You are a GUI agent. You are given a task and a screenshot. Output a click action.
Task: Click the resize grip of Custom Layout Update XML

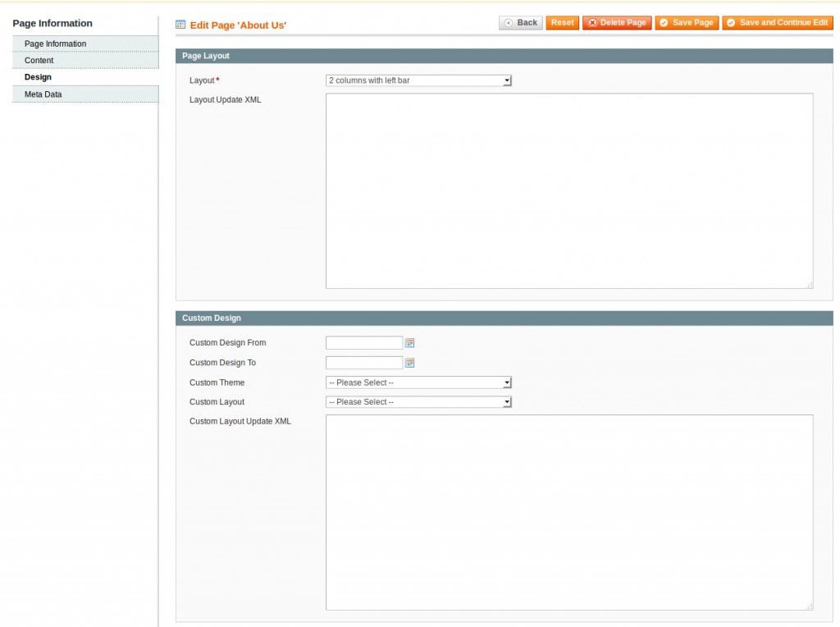pos(809,606)
